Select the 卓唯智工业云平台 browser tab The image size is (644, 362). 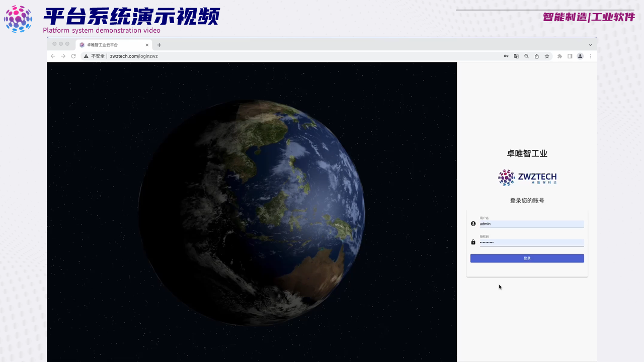point(108,45)
